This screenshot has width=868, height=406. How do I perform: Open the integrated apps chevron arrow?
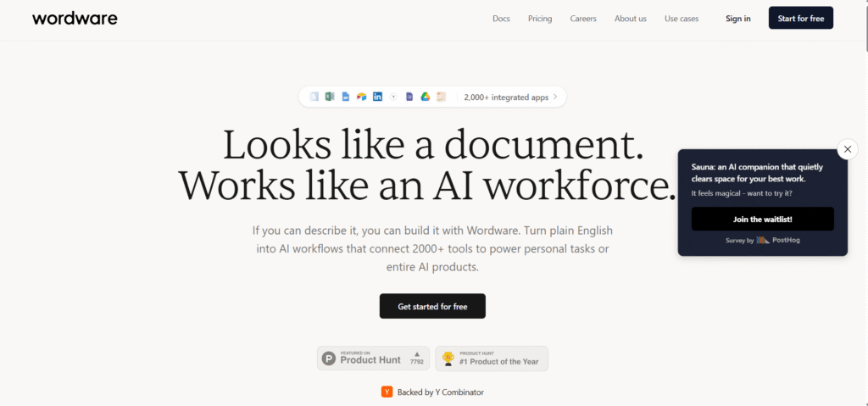pos(555,97)
